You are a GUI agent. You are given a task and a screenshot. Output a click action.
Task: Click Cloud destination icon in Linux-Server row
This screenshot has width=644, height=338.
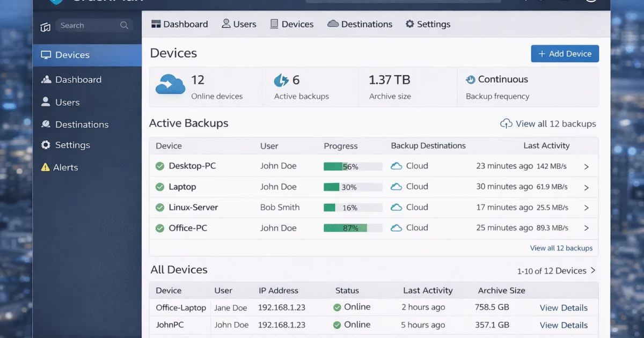(x=397, y=207)
